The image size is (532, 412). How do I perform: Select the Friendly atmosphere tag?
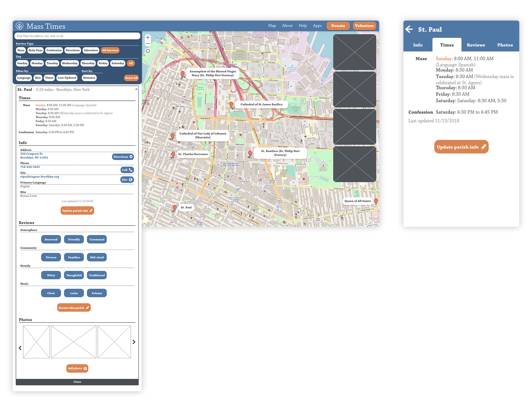pyautogui.click(x=74, y=239)
